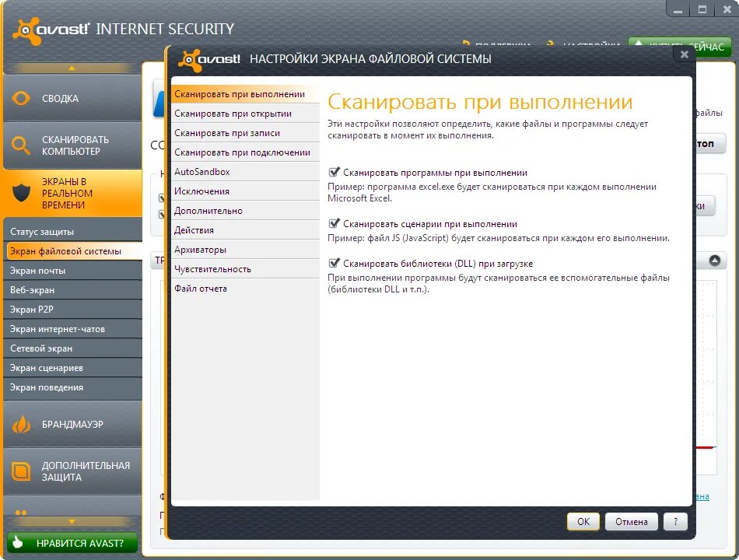This screenshot has height=560, width=739.
Task: Open the Действия tab
Action: 245,230
